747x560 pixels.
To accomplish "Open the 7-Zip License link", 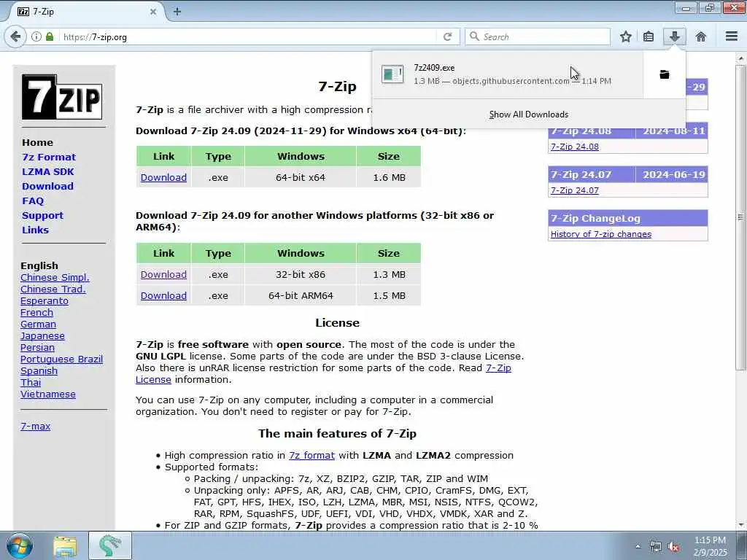I will 498,368.
